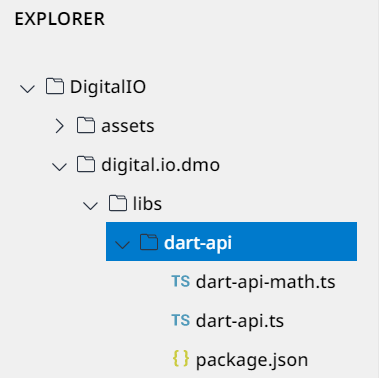Click the braces icon beside package.json
Viewport: 379px width, 378px height.
(x=181, y=359)
